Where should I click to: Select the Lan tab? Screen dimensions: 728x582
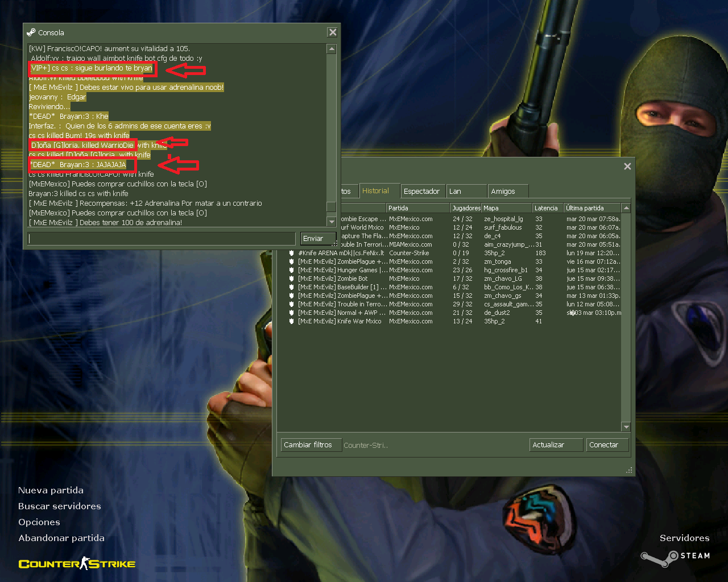466,192
